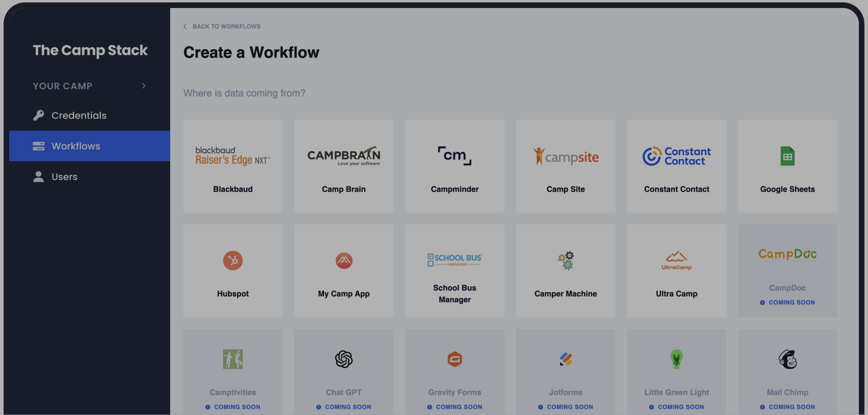Select the Ultra Camp label
The height and width of the screenshot is (415, 868).
click(677, 294)
